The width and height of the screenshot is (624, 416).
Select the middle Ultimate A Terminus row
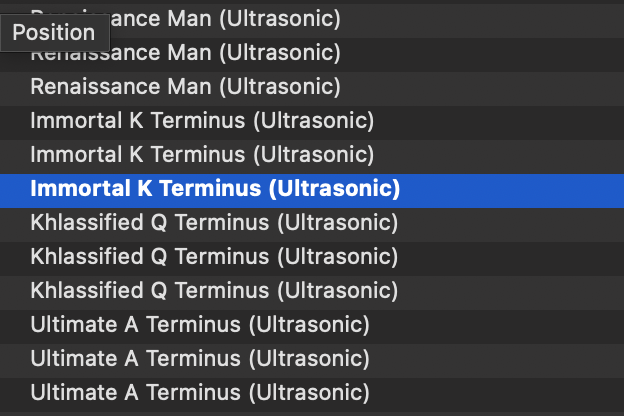(200, 358)
